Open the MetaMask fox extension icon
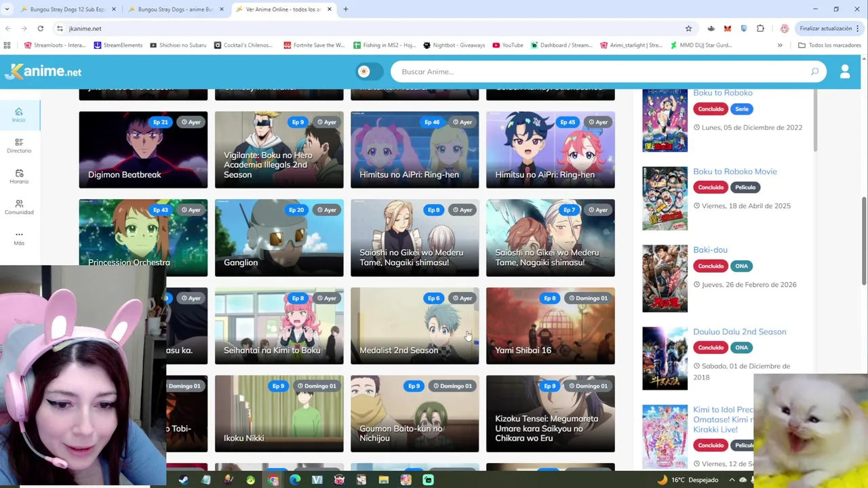 [728, 28]
